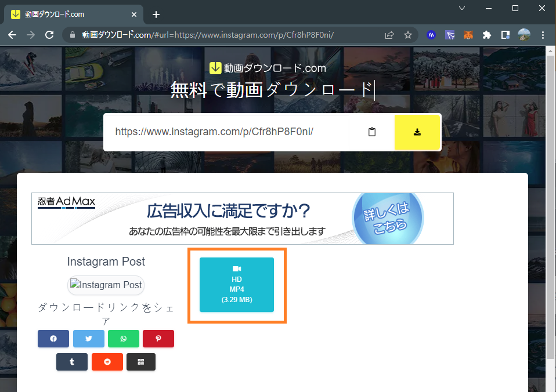Screen dimensions: 556x392
Task: Click the 忍者AdMax advertisement banner
Action: point(242,219)
